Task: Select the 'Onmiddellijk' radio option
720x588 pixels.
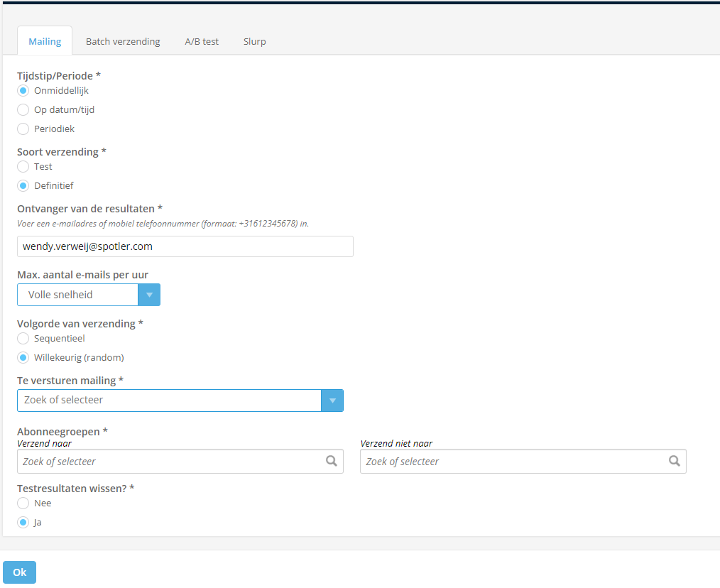Action: (23, 91)
